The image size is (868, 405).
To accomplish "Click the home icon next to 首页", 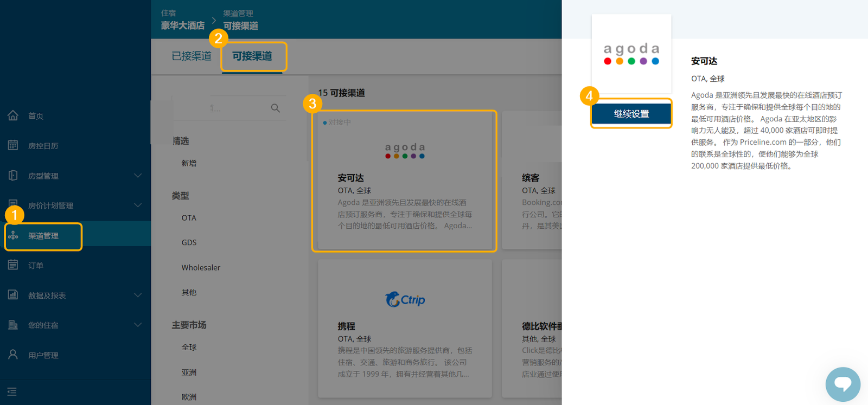I will pos(13,115).
